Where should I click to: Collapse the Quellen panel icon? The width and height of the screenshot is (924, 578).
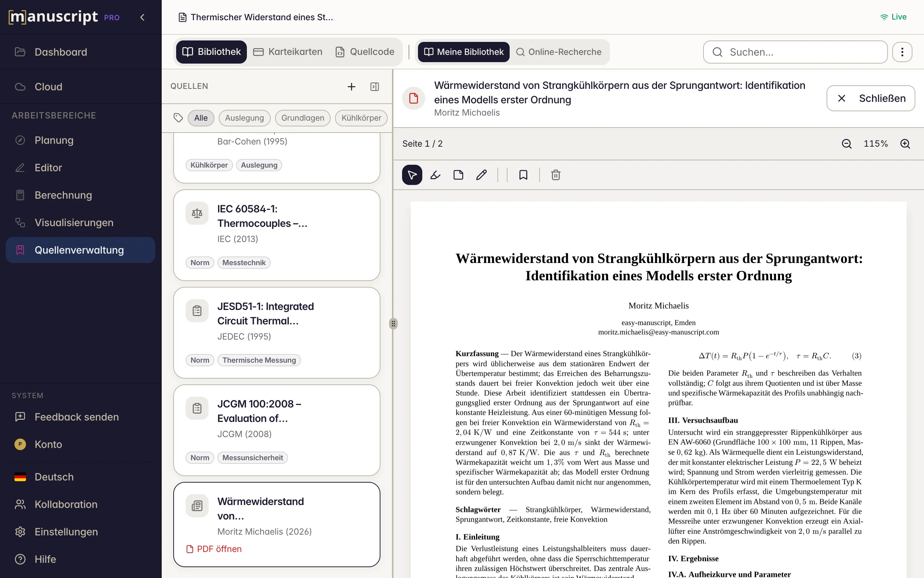tap(375, 87)
